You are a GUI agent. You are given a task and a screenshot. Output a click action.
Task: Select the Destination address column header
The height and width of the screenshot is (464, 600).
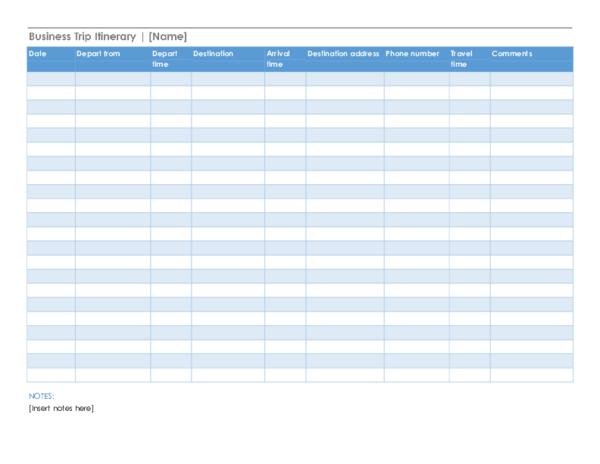[343, 54]
